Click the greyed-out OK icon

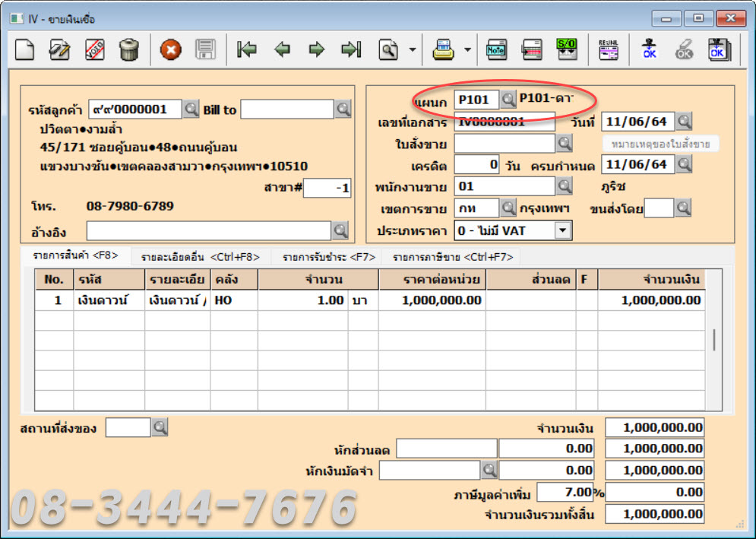click(684, 49)
